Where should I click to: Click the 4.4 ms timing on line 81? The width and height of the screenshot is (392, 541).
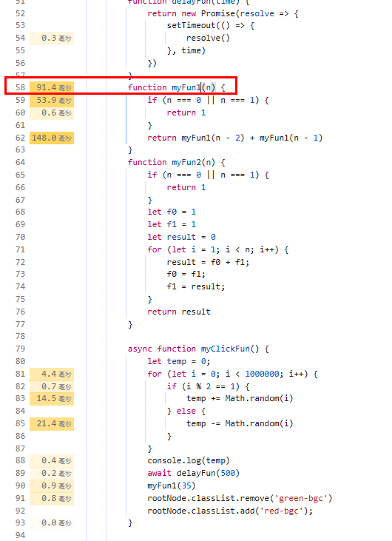click(x=52, y=374)
